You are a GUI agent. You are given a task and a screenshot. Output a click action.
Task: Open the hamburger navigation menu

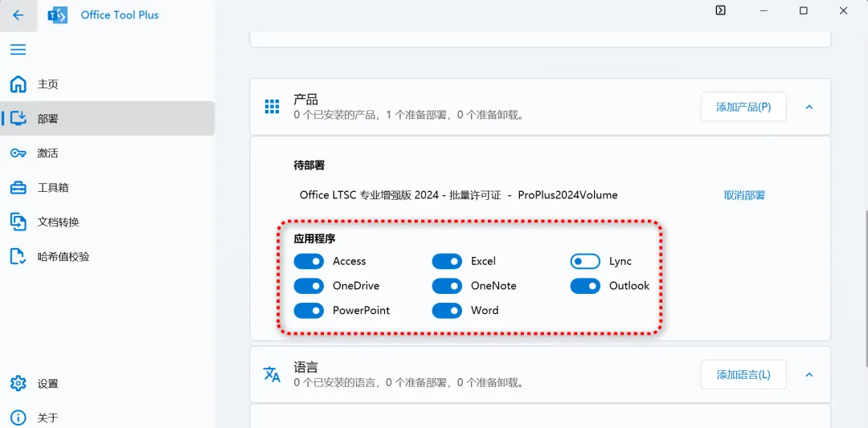point(18,50)
